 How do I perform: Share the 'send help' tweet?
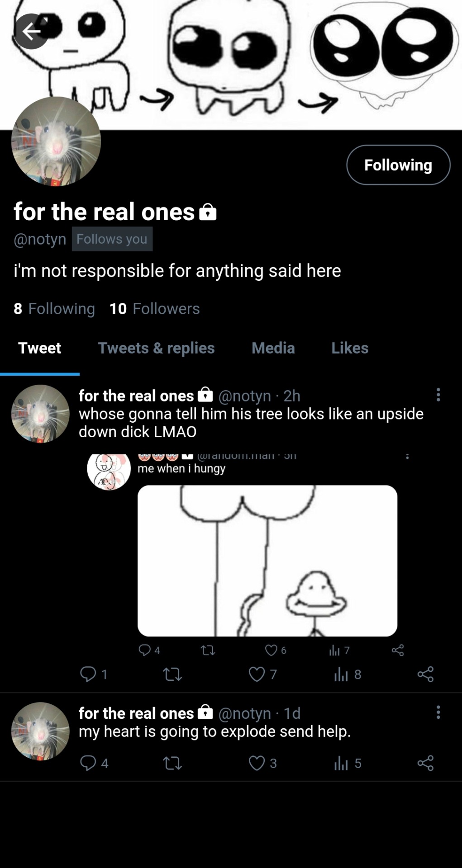(x=425, y=763)
